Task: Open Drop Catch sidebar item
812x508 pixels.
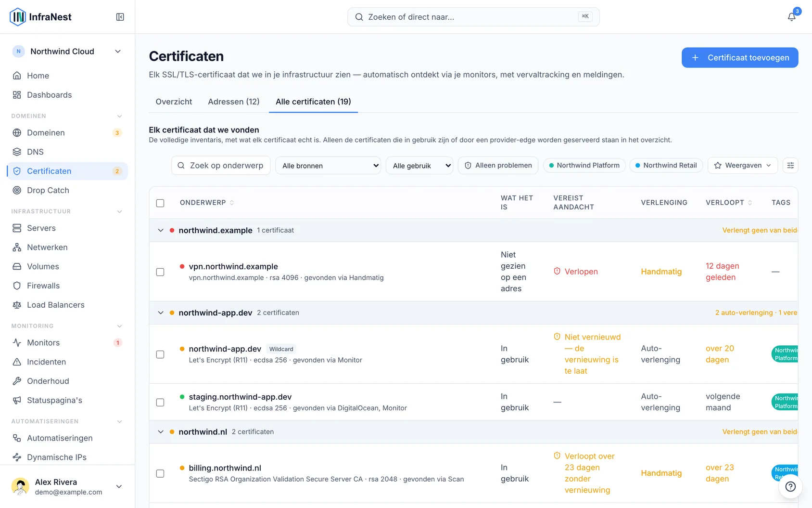Action: tap(67, 190)
